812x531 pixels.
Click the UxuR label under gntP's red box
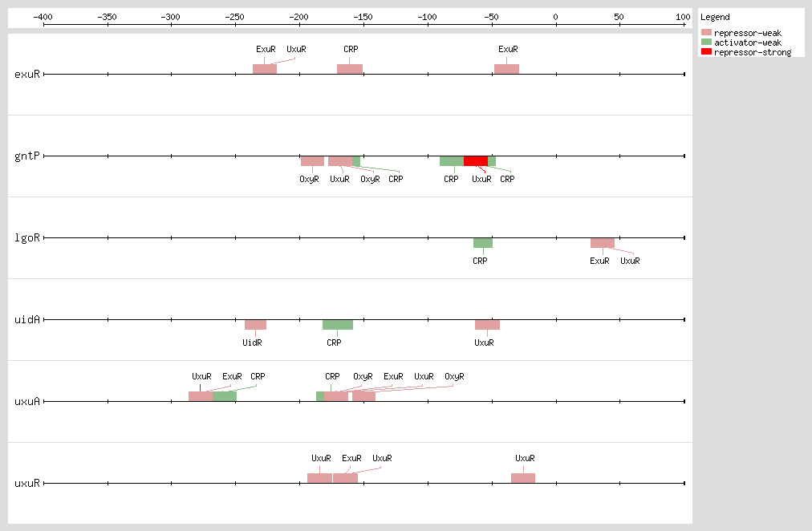(x=481, y=179)
